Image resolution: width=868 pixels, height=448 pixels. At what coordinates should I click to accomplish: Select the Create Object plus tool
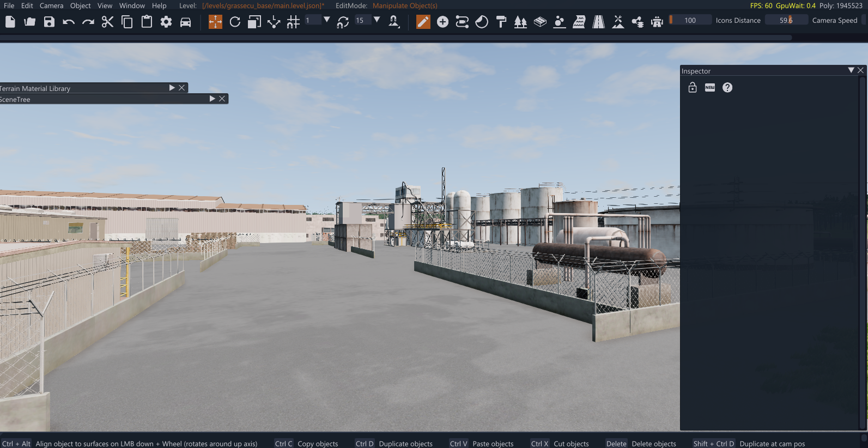[x=443, y=22]
